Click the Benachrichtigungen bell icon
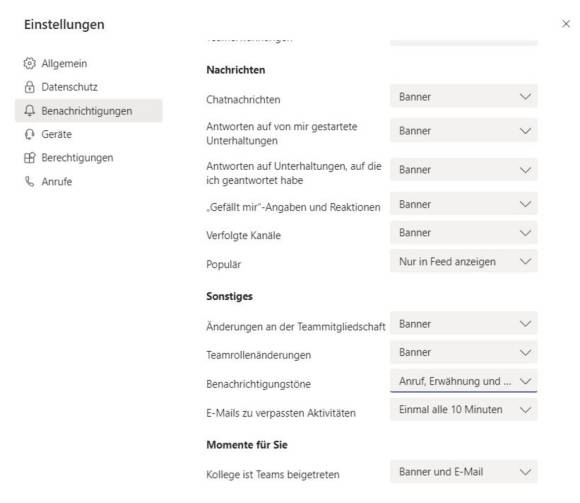Screen dimensions: 580x503 point(30,111)
